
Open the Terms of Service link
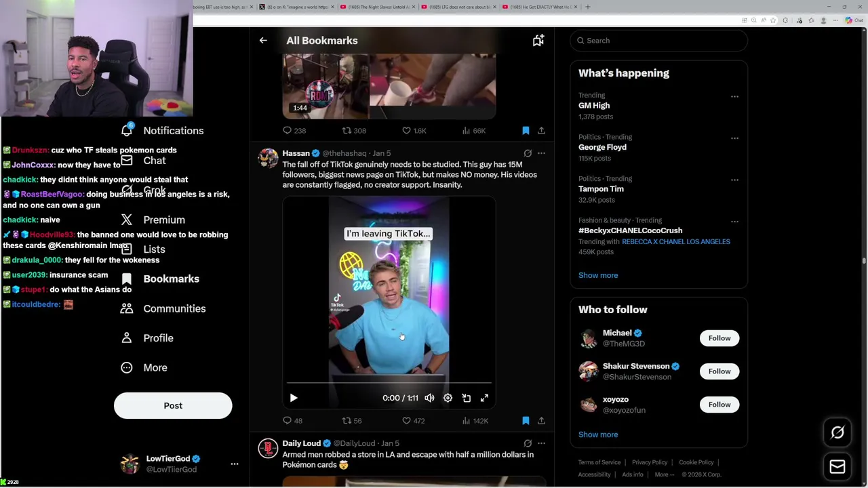click(x=599, y=462)
